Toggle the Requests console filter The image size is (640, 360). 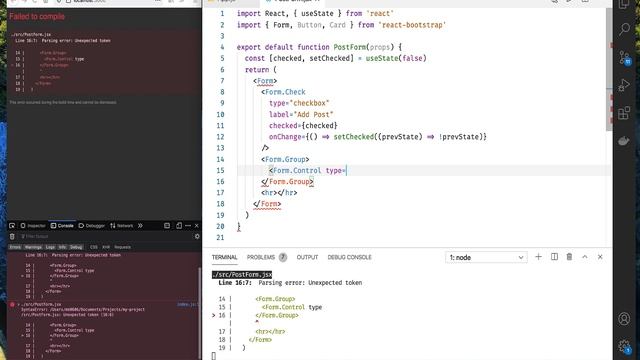tap(122, 247)
